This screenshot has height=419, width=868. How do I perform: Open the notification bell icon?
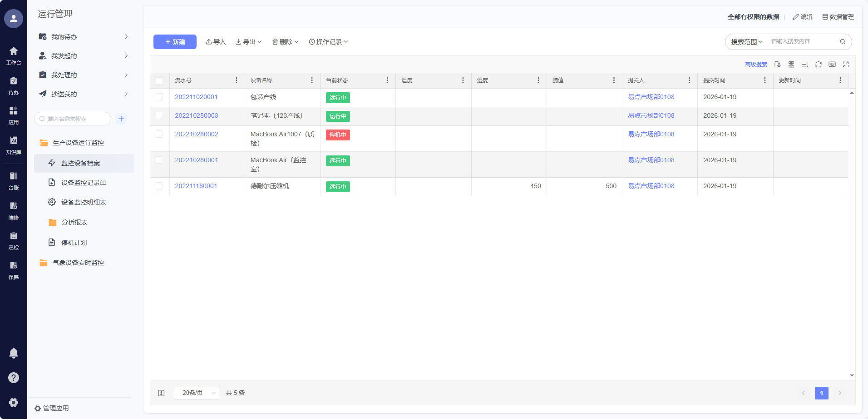pyautogui.click(x=14, y=353)
